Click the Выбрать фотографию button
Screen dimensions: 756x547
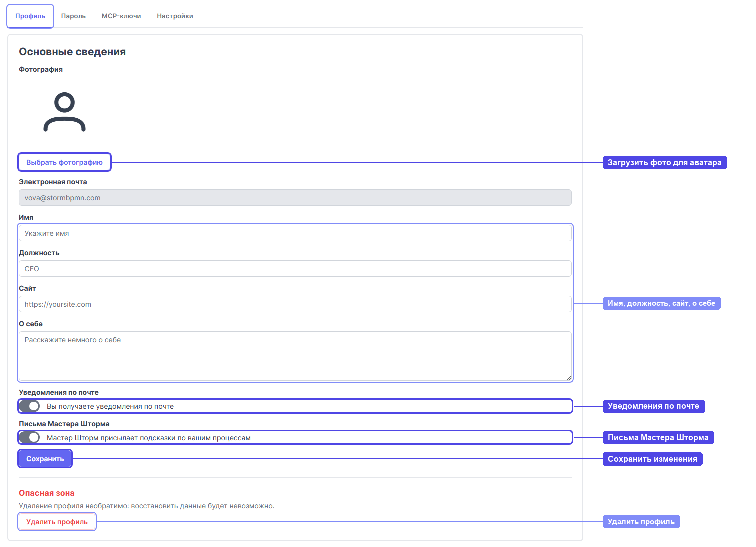point(64,162)
